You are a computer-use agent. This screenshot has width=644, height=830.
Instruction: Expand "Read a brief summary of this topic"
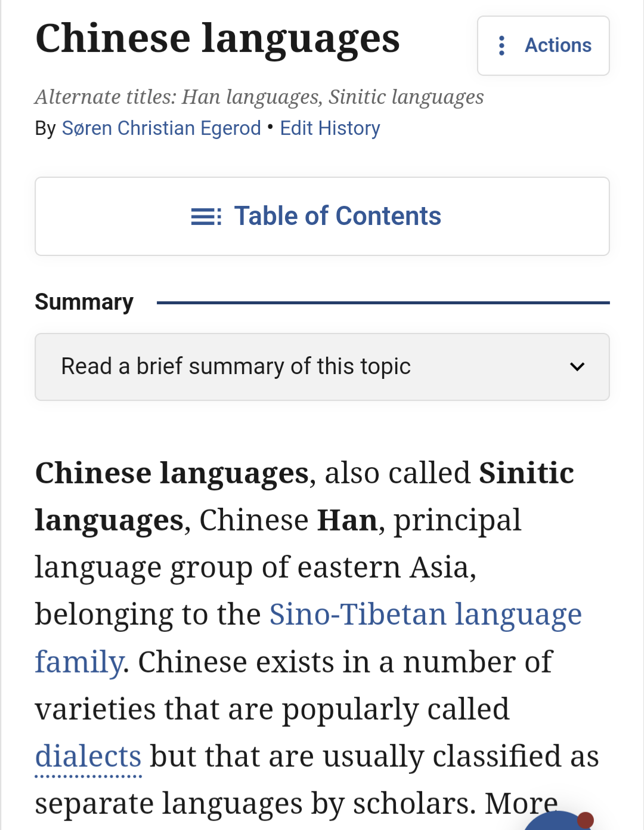click(322, 366)
